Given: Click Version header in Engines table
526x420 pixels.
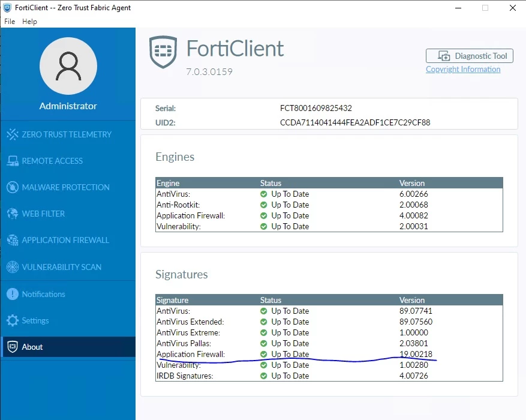Looking at the screenshot, I should pyautogui.click(x=412, y=183).
